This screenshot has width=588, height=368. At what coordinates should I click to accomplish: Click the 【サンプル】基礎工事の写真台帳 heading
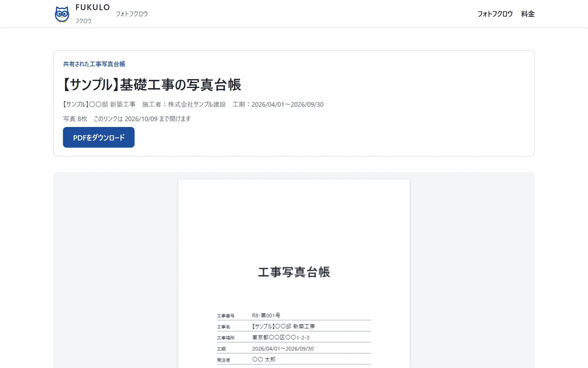pos(152,85)
